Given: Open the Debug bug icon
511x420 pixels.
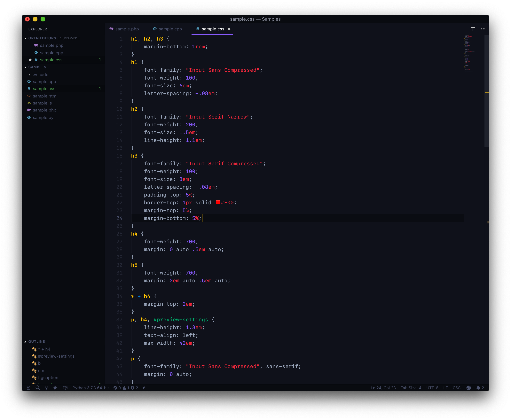Looking at the screenshot, I should [x=55, y=388].
